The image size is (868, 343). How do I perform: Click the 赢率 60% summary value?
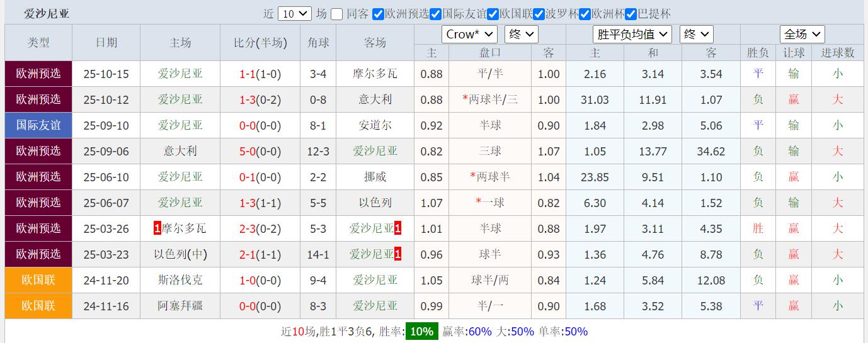coord(479,332)
